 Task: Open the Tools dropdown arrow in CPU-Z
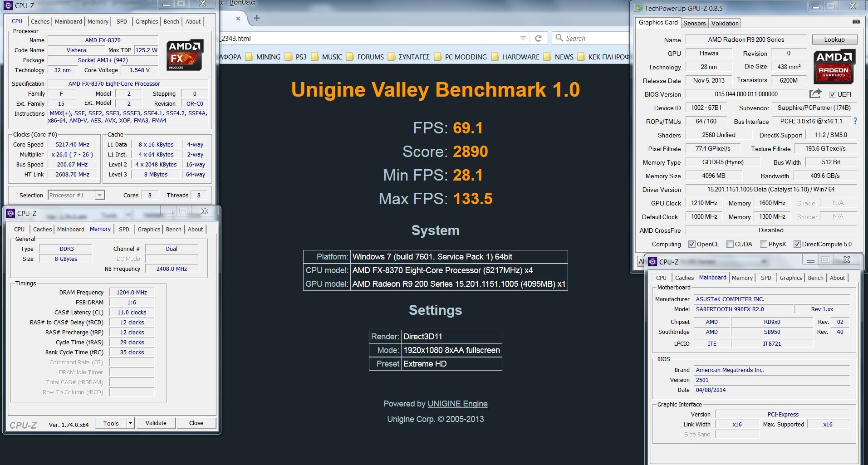130,423
